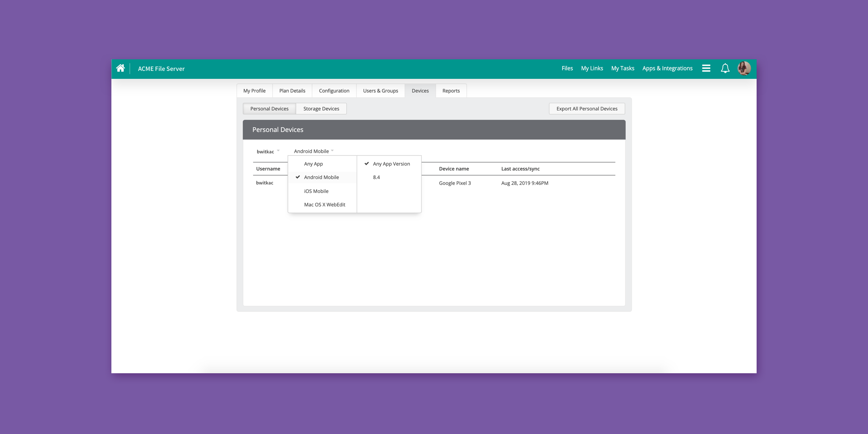Open notifications bell icon
The image size is (868, 434).
tap(725, 68)
